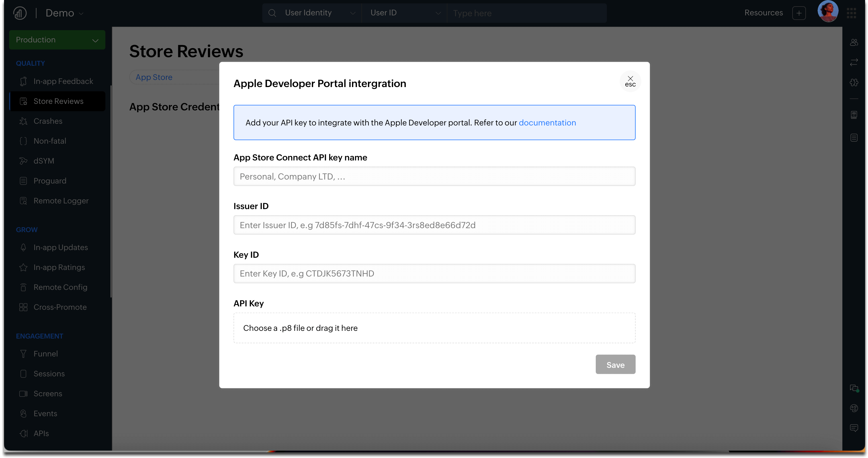Screen dimensions: 868x458
Task: Click the app logo icon in header
Action: pos(20,13)
